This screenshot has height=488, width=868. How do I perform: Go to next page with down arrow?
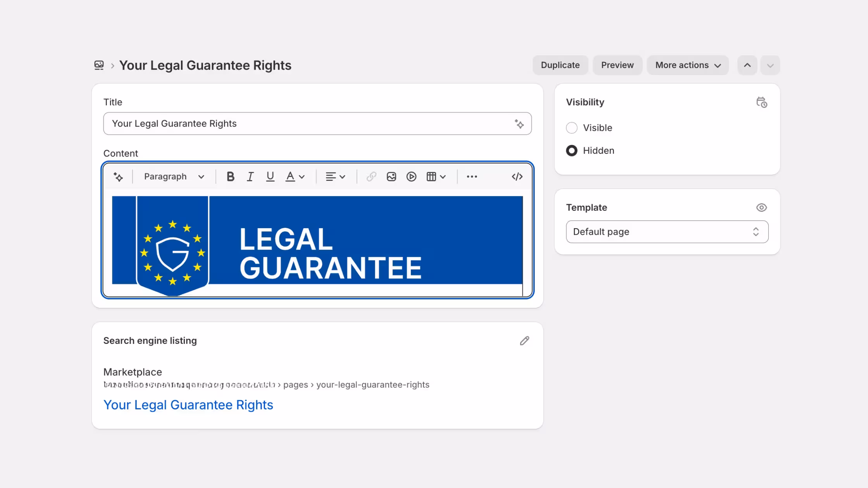pyautogui.click(x=770, y=65)
